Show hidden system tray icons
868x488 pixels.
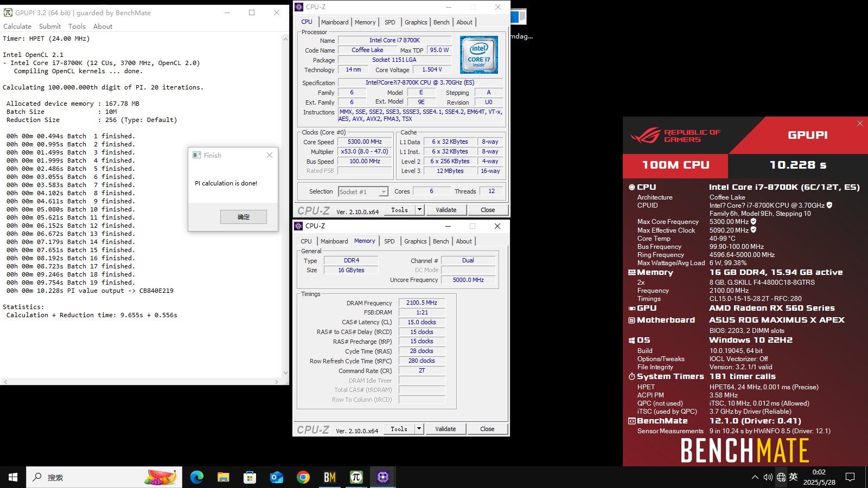point(755,477)
